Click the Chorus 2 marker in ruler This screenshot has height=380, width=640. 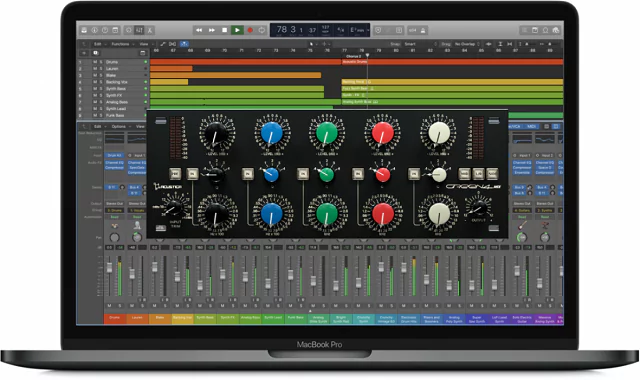(353, 56)
